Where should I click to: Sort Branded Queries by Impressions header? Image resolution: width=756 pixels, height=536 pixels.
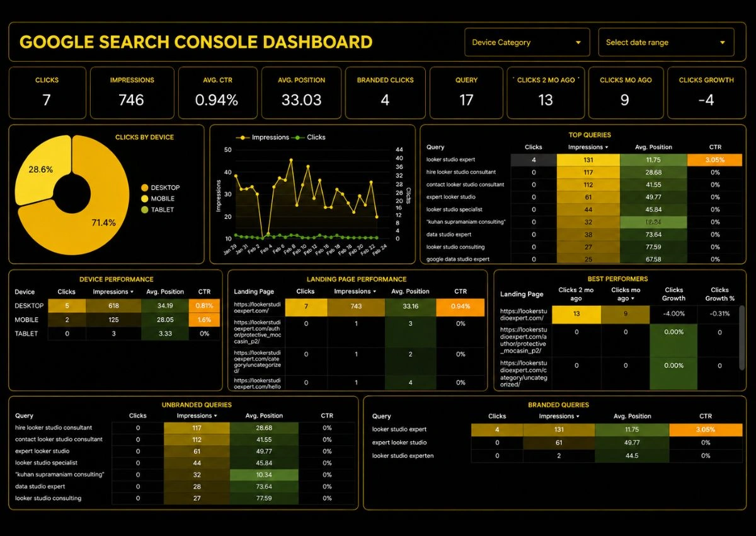pos(559,416)
